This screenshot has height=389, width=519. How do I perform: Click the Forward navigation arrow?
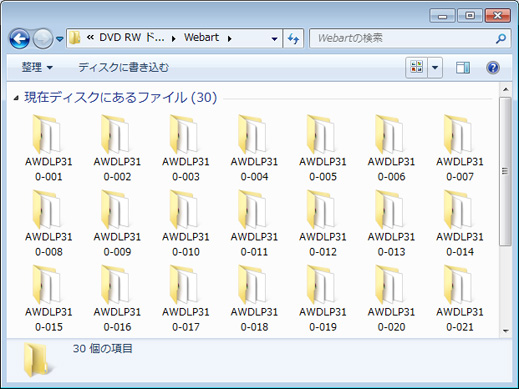[43, 39]
